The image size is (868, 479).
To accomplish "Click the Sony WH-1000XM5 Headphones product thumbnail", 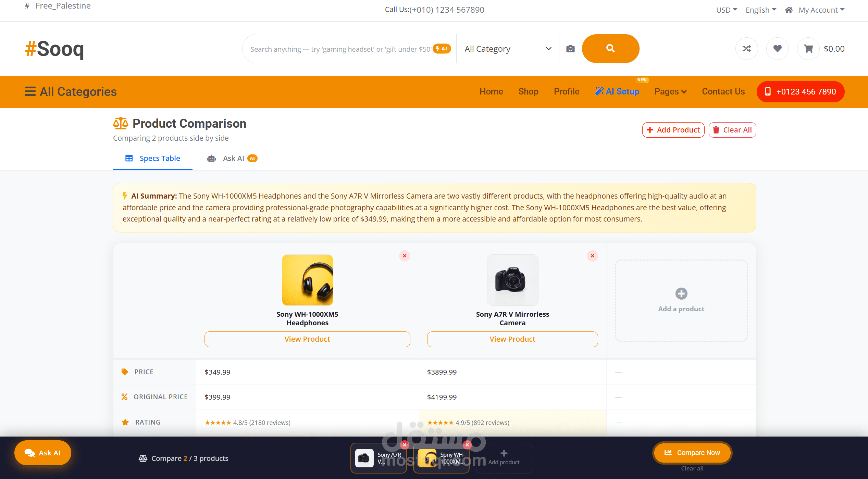I will point(307,280).
